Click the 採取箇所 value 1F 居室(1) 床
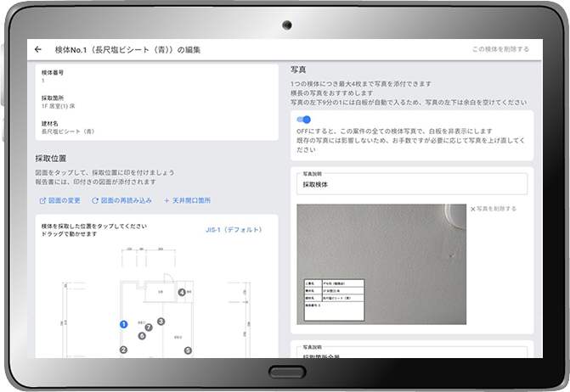The width and height of the screenshot is (570, 392). click(x=58, y=106)
